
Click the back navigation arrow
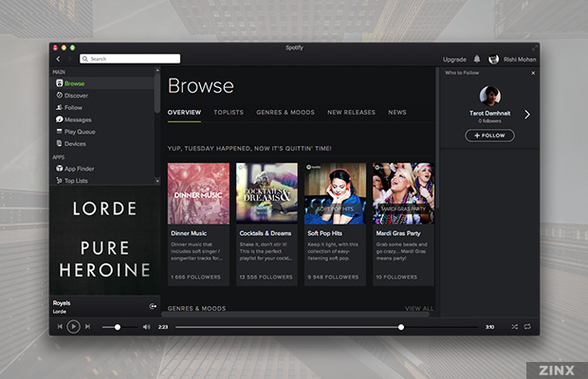click(x=58, y=59)
